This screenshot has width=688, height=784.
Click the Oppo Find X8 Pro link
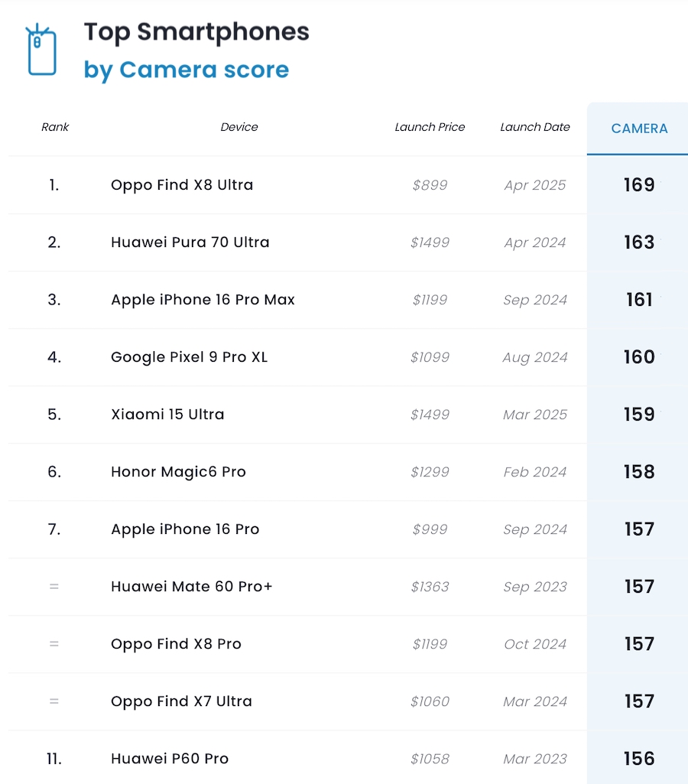pos(176,644)
